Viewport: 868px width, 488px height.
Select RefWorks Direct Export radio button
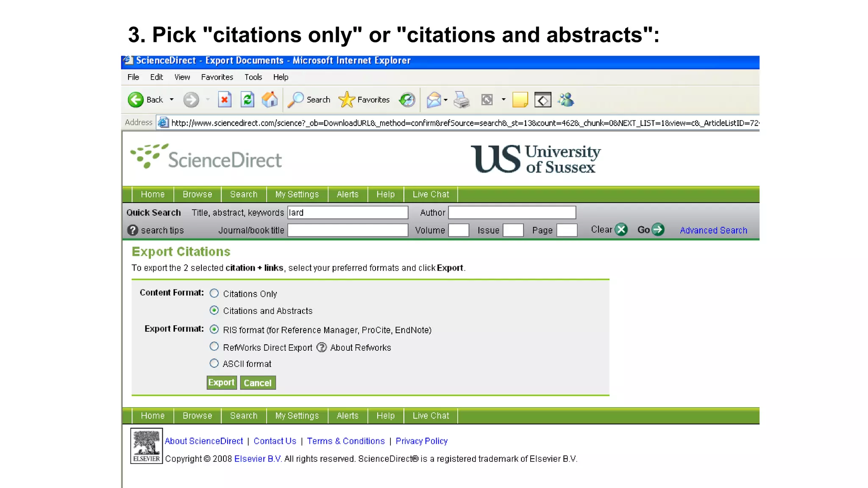pyautogui.click(x=214, y=347)
